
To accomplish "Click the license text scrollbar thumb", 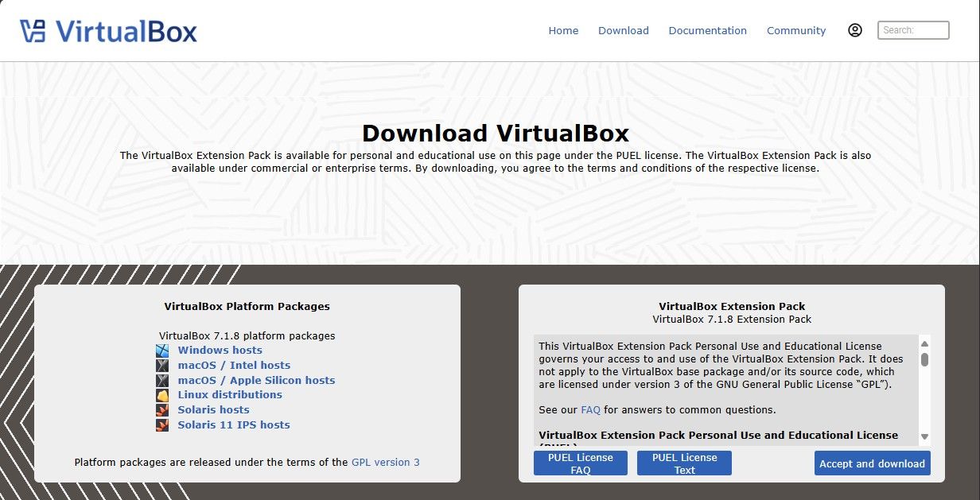I will [924, 359].
